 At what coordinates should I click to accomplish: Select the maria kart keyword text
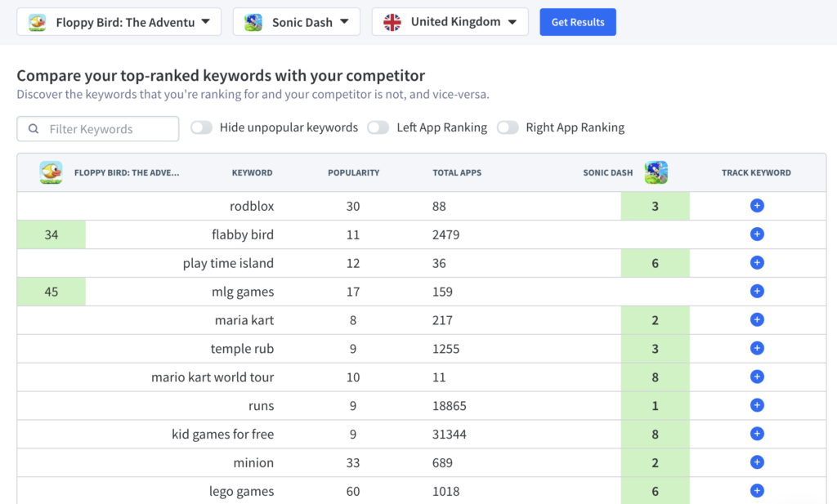[x=244, y=320]
